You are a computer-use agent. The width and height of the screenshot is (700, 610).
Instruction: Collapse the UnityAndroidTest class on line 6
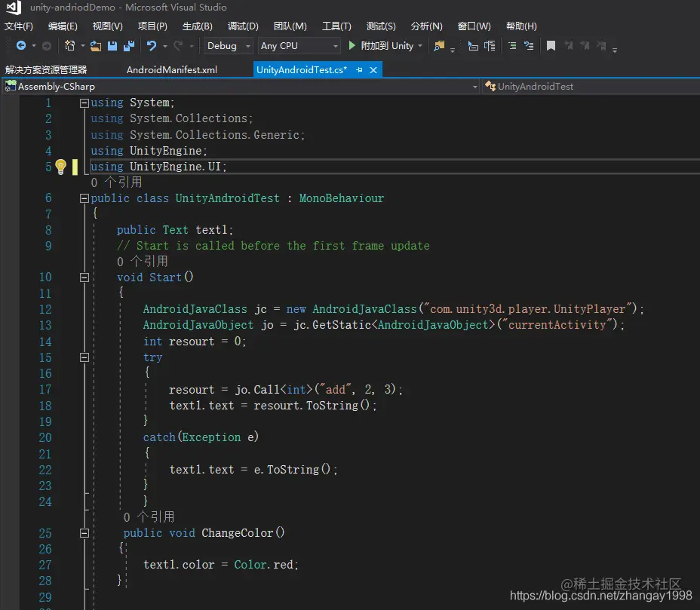84,198
